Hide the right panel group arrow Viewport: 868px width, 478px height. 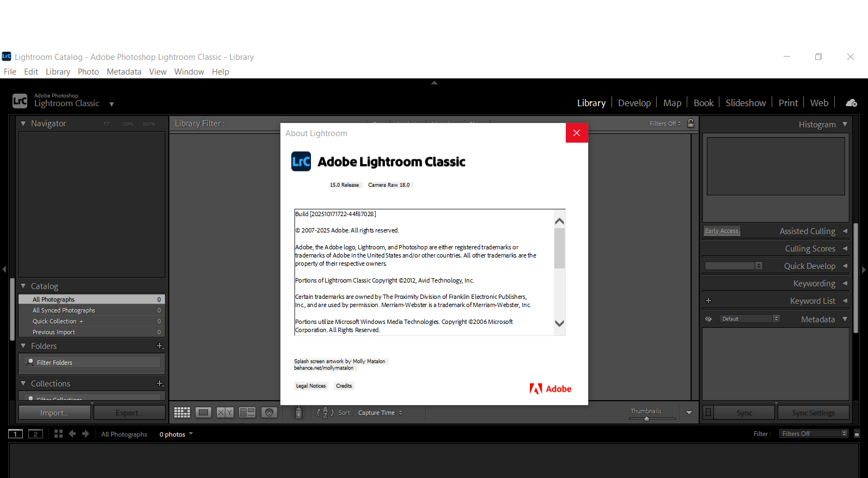(x=864, y=269)
